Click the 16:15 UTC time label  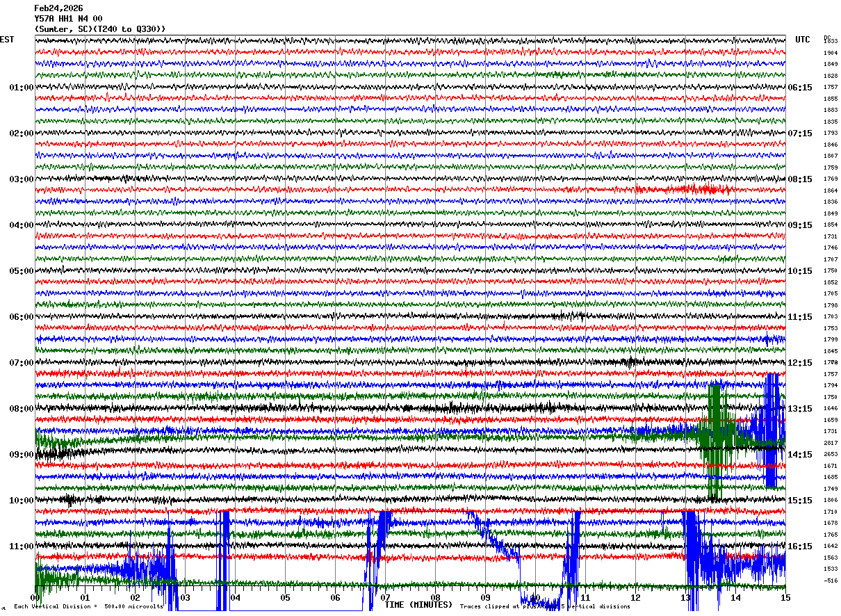click(x=801, y=546)
